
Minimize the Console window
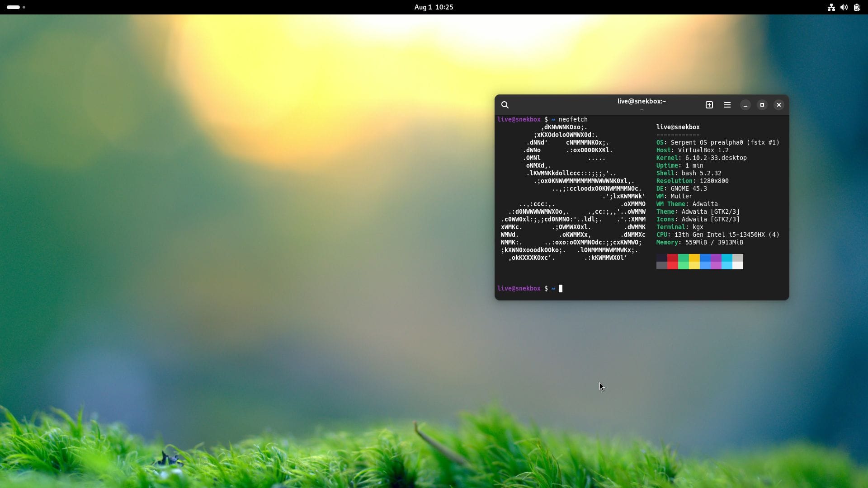pos(745,104)
